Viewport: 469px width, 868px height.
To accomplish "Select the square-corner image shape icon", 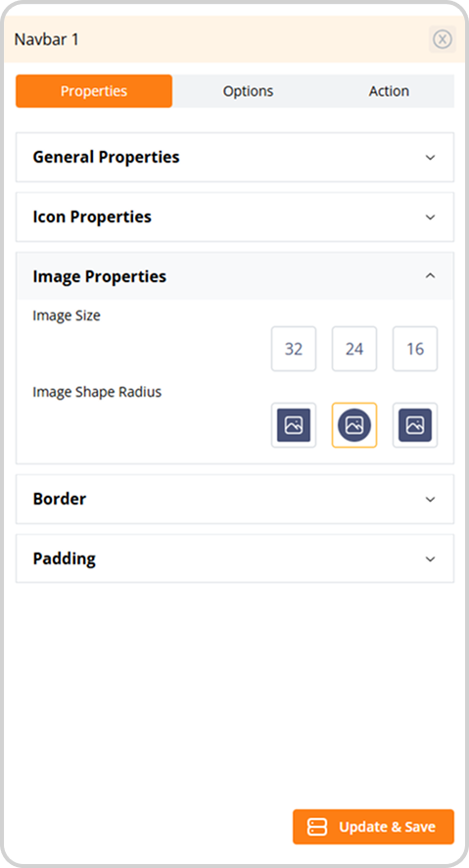I will pos(294,425).
